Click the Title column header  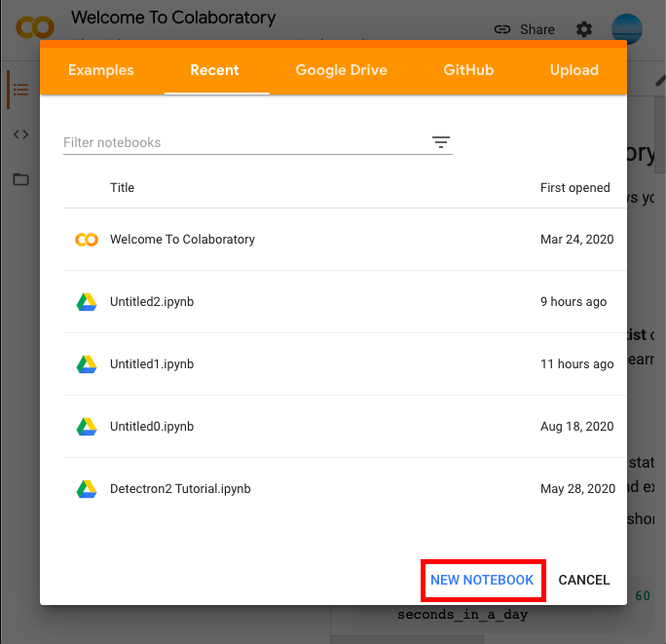tap(123, 187)
